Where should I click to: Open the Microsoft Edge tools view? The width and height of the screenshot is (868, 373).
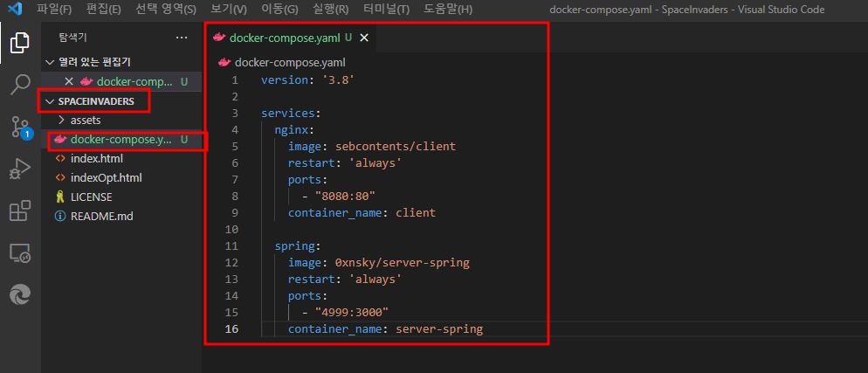[x=20, y=294]
